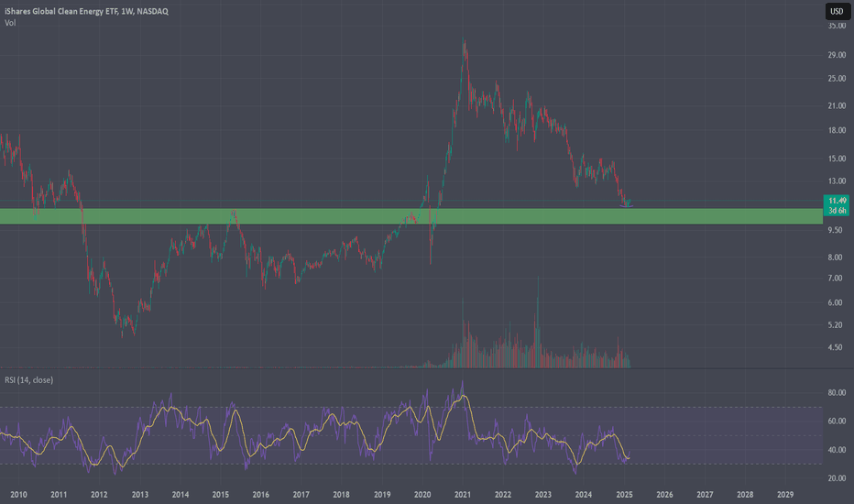Click the 2028 time axis label
The height and width of the screenshot is (504, 854).
pyautogui.click(x=745, y=495)
